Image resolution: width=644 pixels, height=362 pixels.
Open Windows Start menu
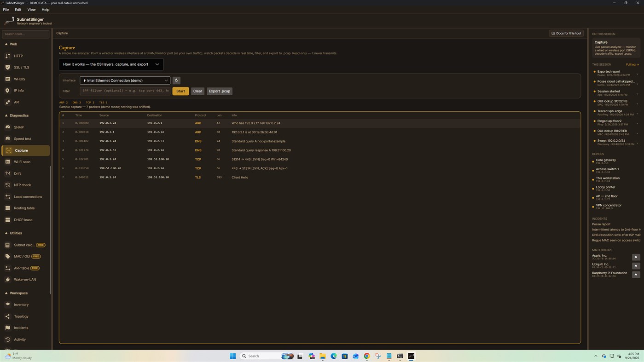click(x=232, y=356)
